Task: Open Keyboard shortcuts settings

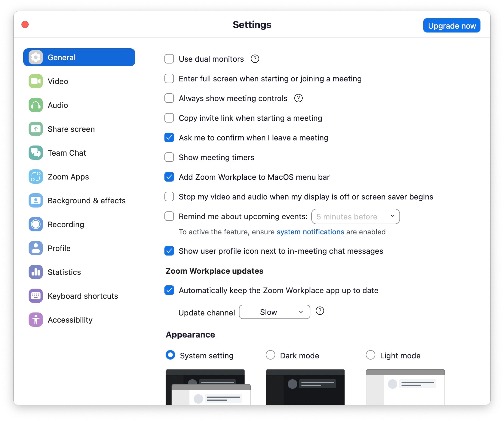Action: pyautogui.click(x=79, y=296)
